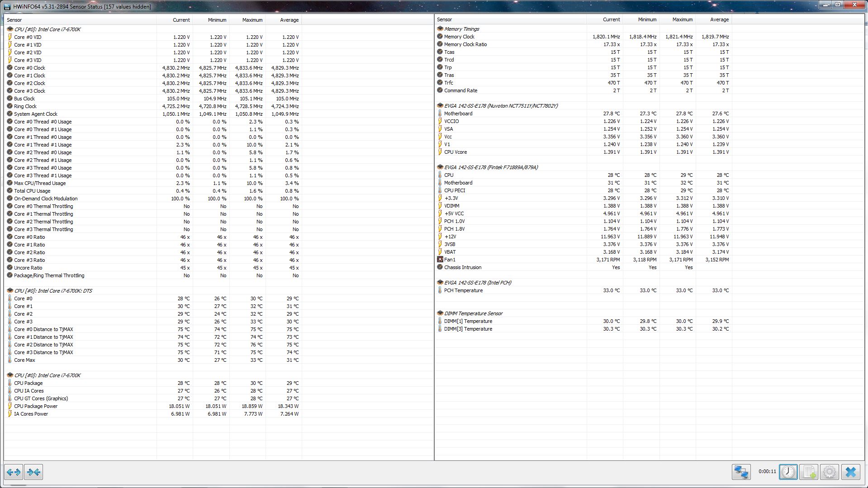Collapse the EVGA Intel PCH sensor group
This screenshot has width=868, height=488.
440,283
